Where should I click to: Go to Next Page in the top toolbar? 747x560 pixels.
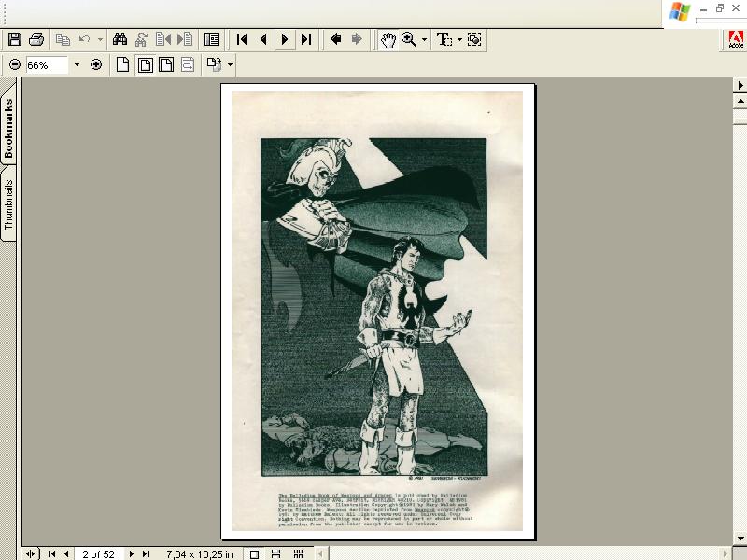285,39
